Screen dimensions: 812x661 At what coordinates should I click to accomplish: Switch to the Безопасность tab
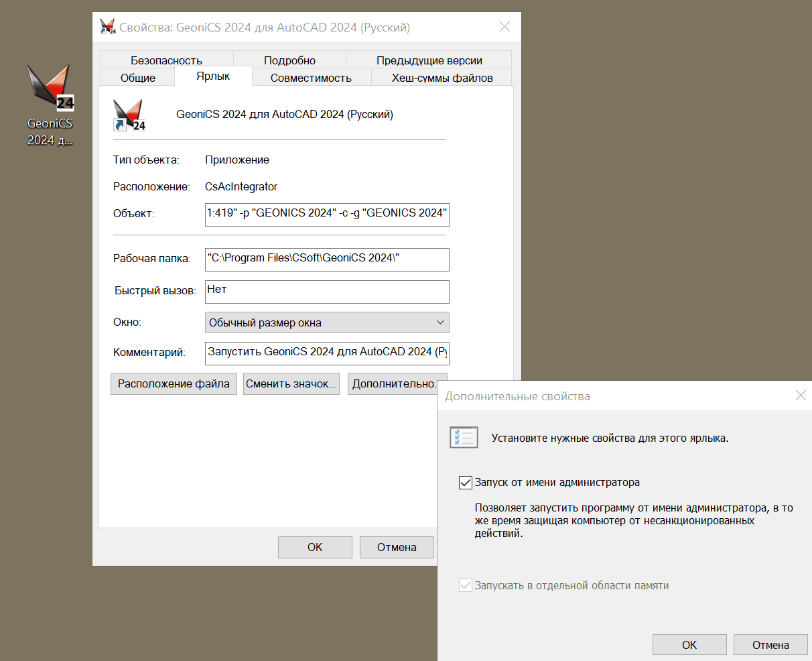[x=166, y=60]
